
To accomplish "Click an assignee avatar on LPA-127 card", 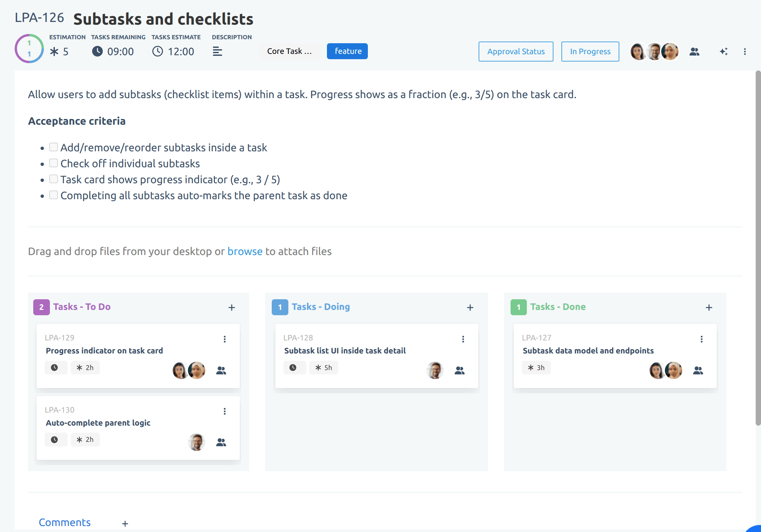I will [x=658, y=370].
